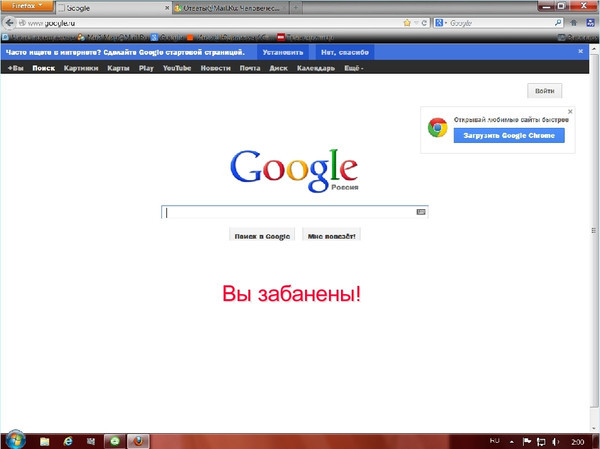Screen dimensions: 600x449
Task: Open the +Вы link in Google bar
Action: click(16, 68)
